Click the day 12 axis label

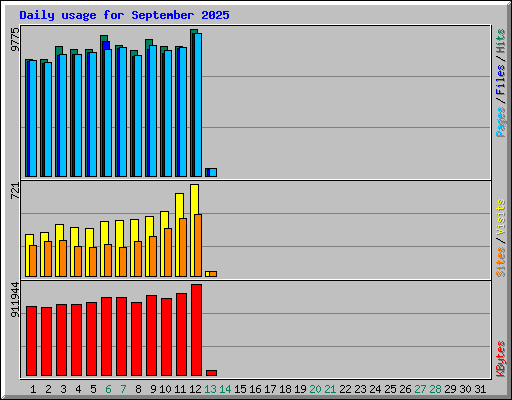point(195,389)
